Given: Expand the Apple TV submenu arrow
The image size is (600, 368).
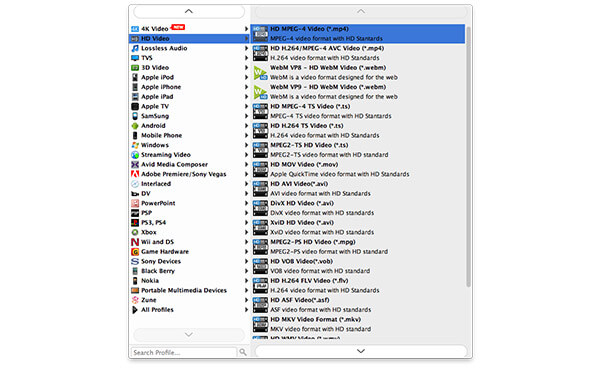Looking at the screenshot, I should pos(246,106).
